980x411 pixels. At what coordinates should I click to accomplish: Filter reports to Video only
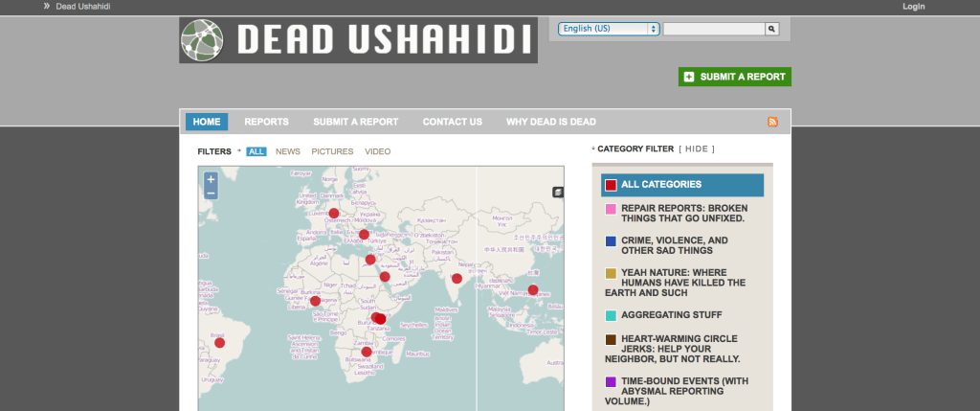(x=377, y=151)
